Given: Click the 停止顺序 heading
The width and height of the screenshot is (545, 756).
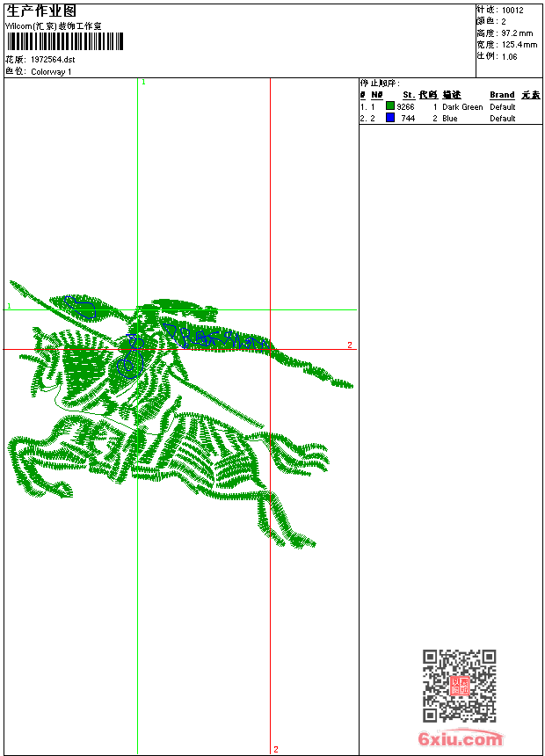Looking at the screenshot, I should 380,84.
